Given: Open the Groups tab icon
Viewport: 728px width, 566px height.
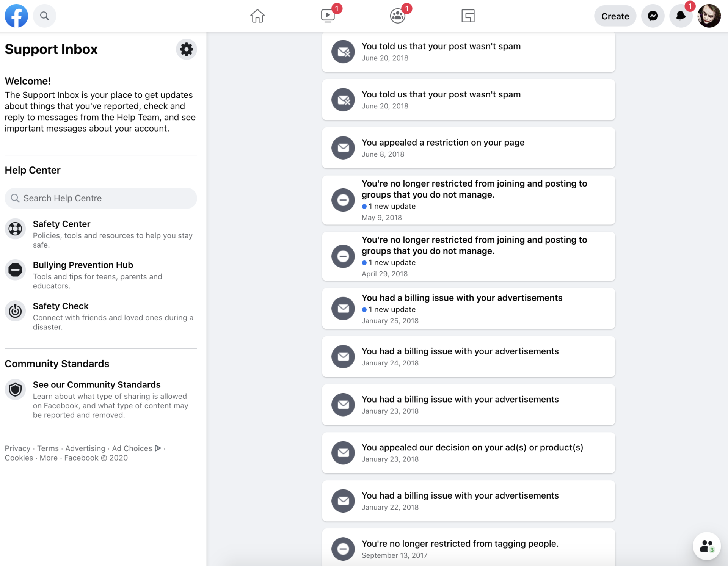Looking at the screenshot, I should (398, 16).
